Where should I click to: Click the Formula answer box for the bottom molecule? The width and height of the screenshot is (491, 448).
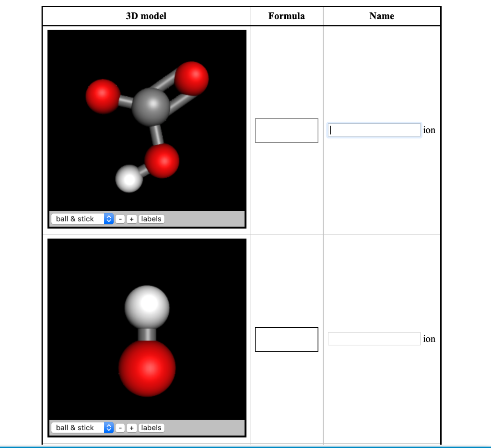tap(286, 339)
